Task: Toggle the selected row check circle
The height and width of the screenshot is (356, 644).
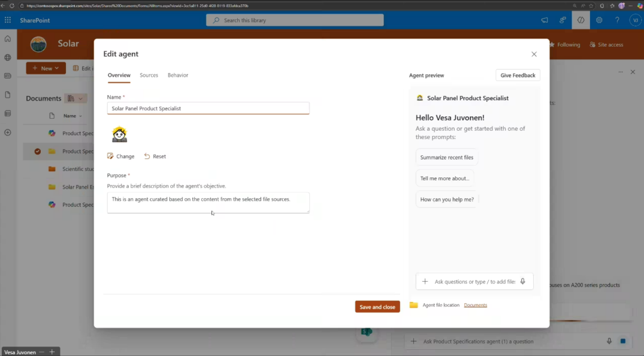Action: [x=38, y=151]
